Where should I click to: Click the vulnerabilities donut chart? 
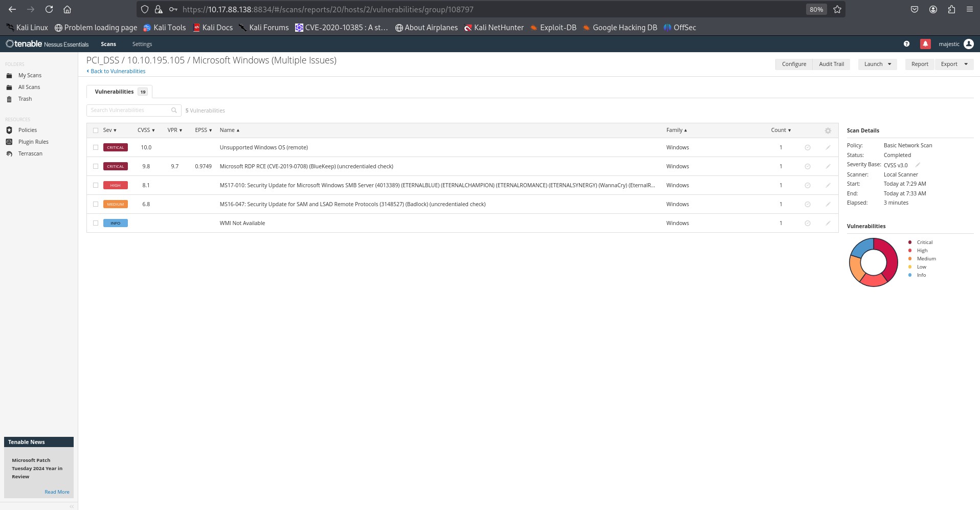click(874, 262)
